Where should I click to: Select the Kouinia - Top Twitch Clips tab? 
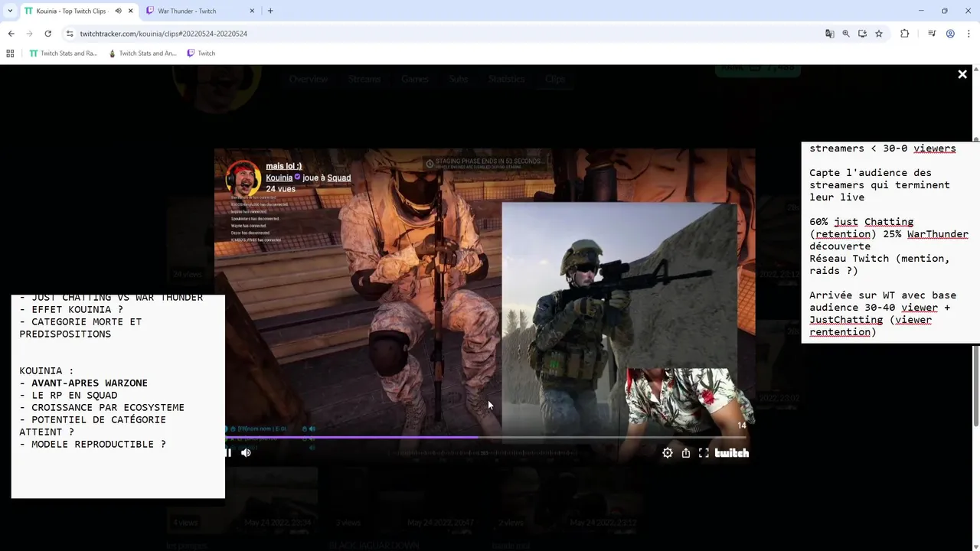point(79,11)
